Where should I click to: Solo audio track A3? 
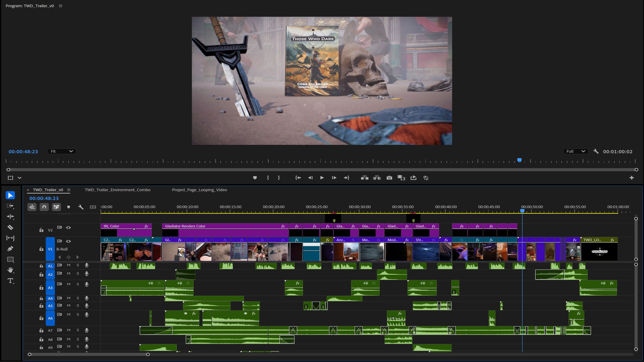(78, 284)
